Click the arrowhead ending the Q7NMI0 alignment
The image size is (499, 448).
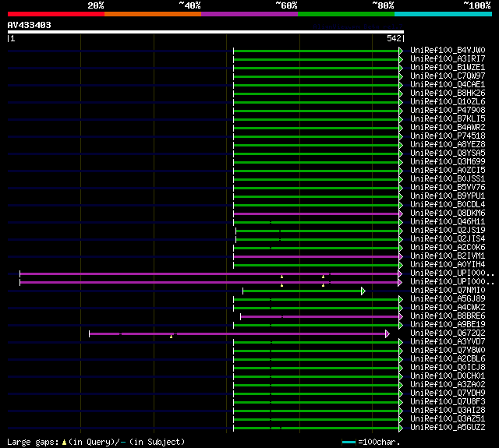pyautogui.click(x=363, y=291)
